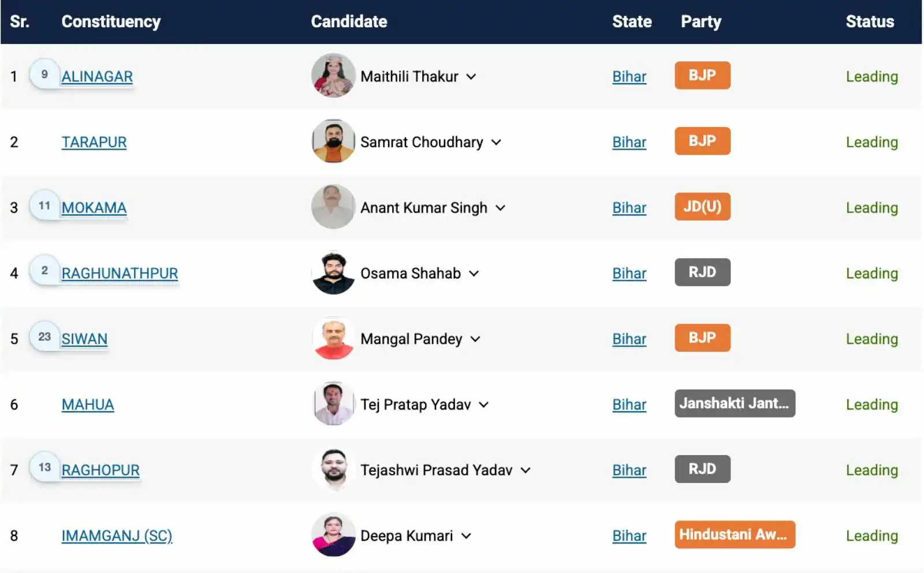Expand Tej Pratap Yadav's details chevron
924x573 pixels.
pyautogui.click(x=484, y=404)
